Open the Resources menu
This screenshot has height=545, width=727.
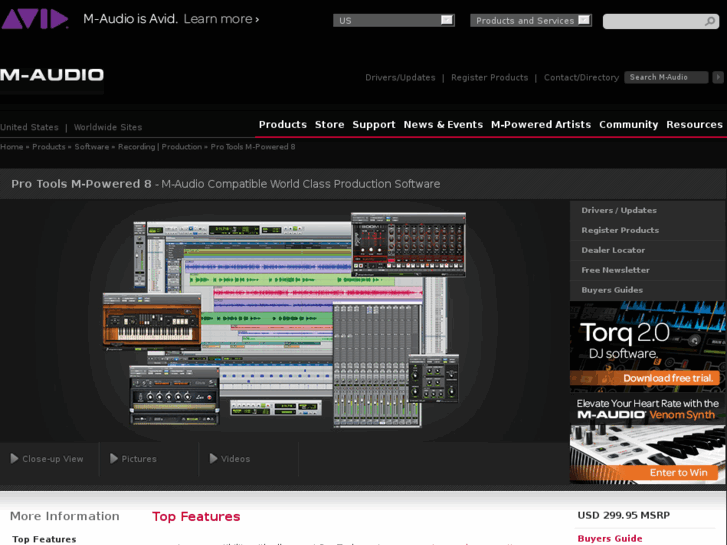[x=695, y=125]
